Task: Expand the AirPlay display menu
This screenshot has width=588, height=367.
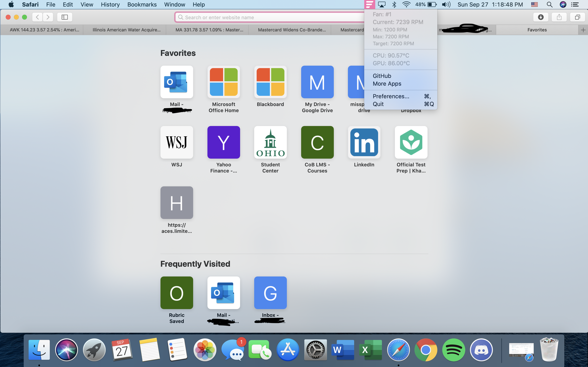Action: [x=382, y=4]
